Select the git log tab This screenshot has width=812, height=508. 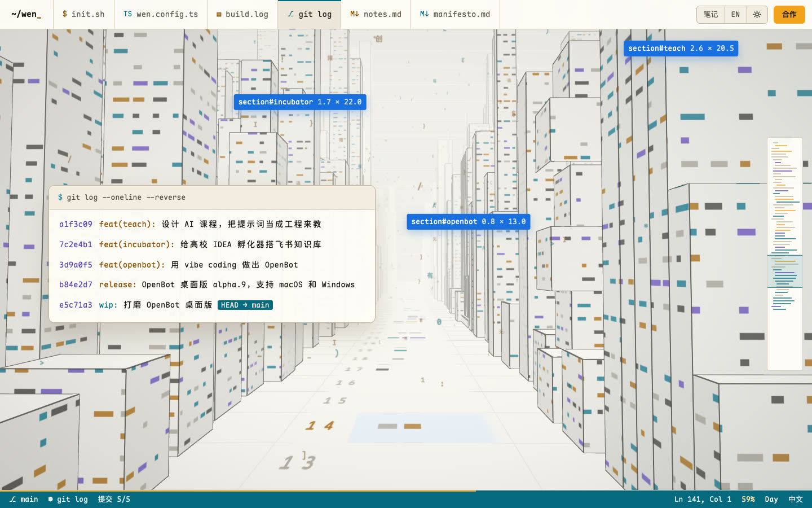point(309,14)
